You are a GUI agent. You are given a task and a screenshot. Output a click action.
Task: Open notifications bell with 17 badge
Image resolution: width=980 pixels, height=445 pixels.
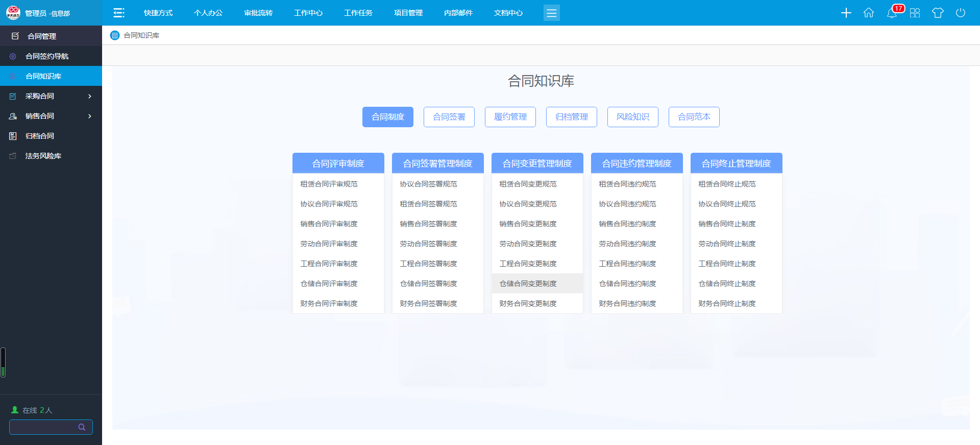tap(892, 13)
